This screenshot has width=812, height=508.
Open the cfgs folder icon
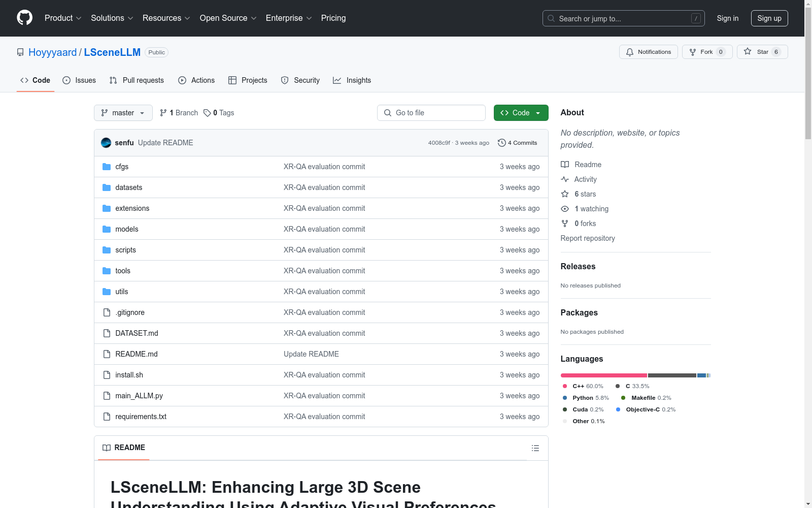(107, 167)
